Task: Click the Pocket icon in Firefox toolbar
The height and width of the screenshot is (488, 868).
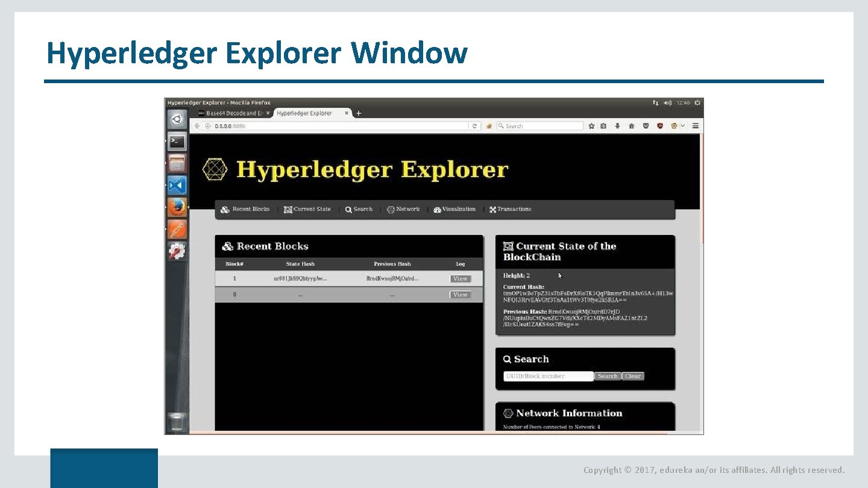Action: (646, 126)
